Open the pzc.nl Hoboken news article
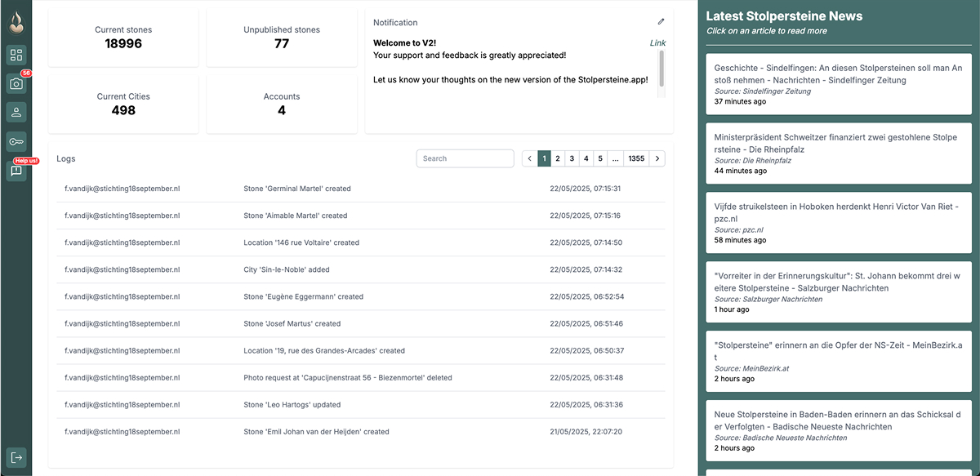The width and height of the screenshot is (980, 476). (x=839, y=222)
